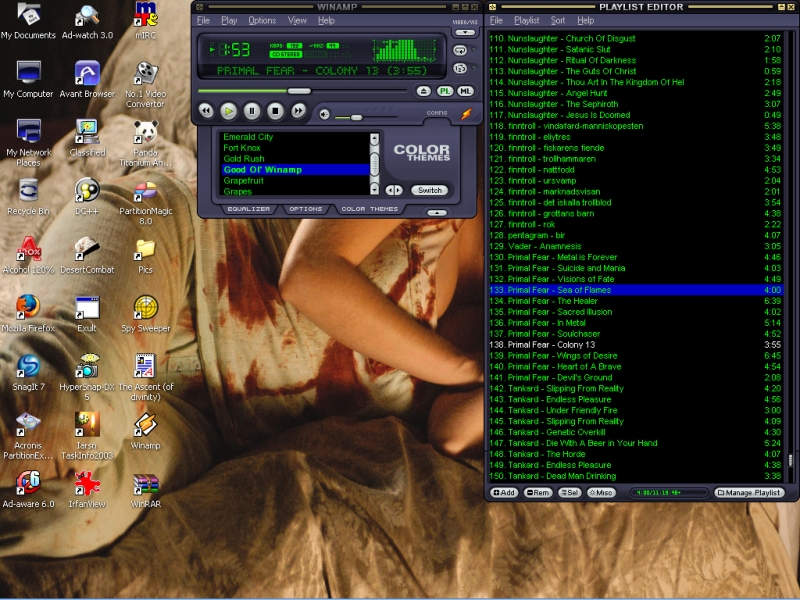
Task: Open the Options menu in Winamp
Action: coord(262,20)
